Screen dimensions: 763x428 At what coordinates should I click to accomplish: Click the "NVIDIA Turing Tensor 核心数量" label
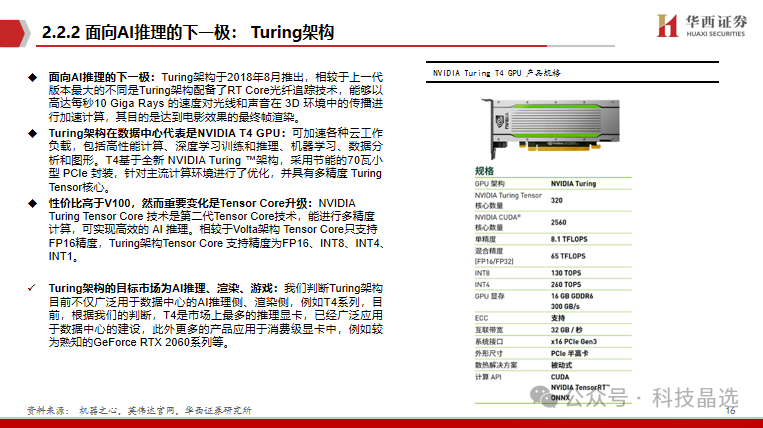coord(508,200)
